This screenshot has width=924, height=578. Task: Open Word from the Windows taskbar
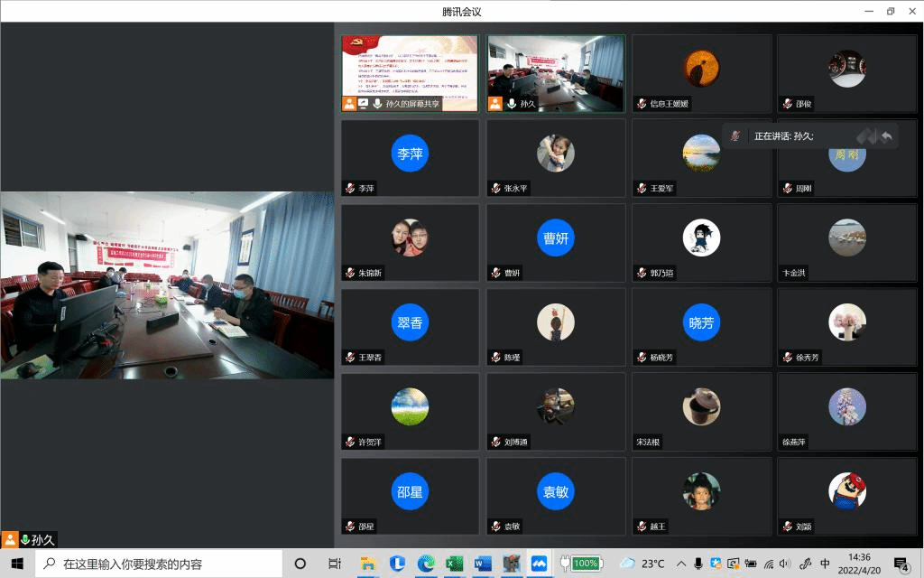(x=482, y=564)
